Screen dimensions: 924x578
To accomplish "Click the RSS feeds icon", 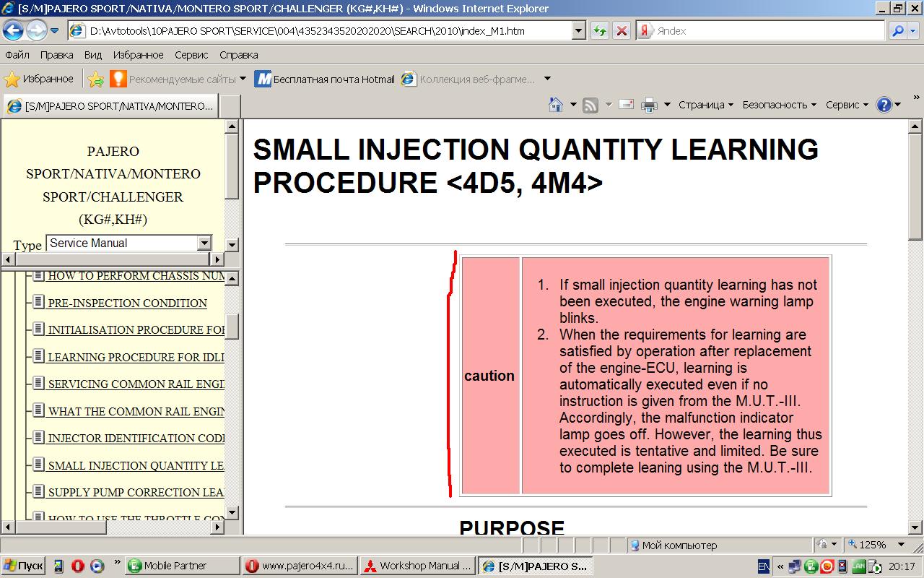I will [590, 105].
